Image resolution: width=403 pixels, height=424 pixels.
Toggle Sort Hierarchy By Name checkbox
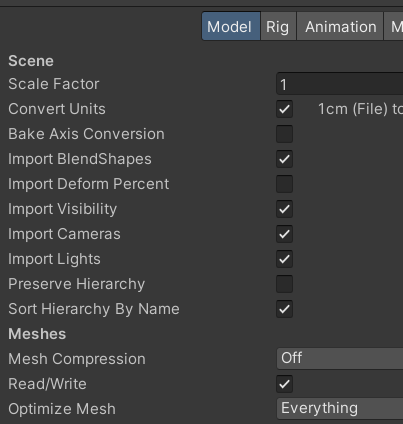point(284,309)
